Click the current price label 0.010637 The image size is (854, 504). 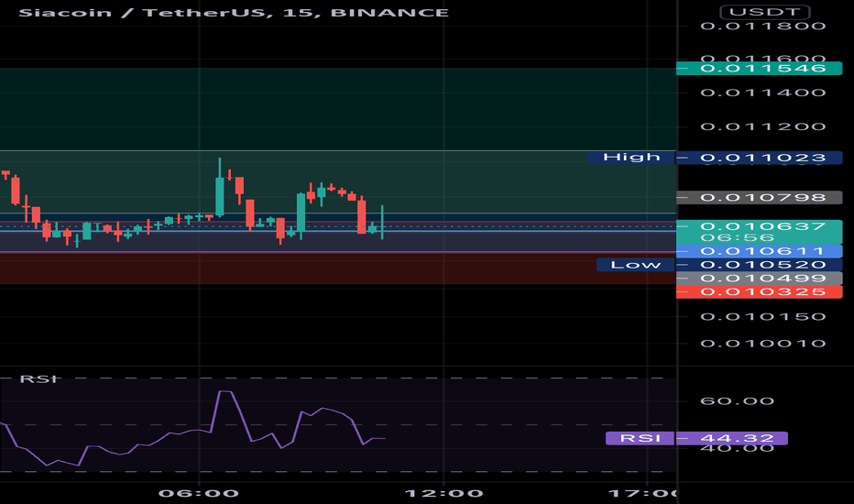[x=762, y=226]
